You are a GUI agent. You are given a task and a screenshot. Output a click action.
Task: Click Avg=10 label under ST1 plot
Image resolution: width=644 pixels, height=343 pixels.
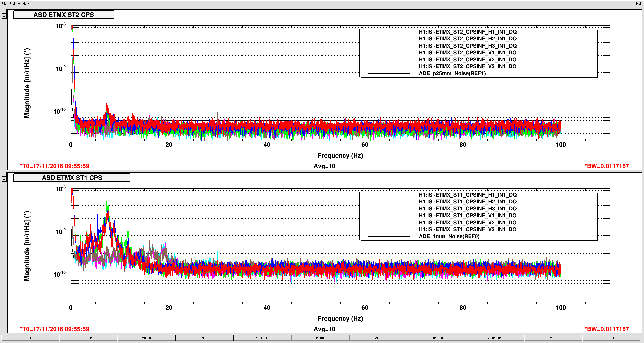coord(324,329)
